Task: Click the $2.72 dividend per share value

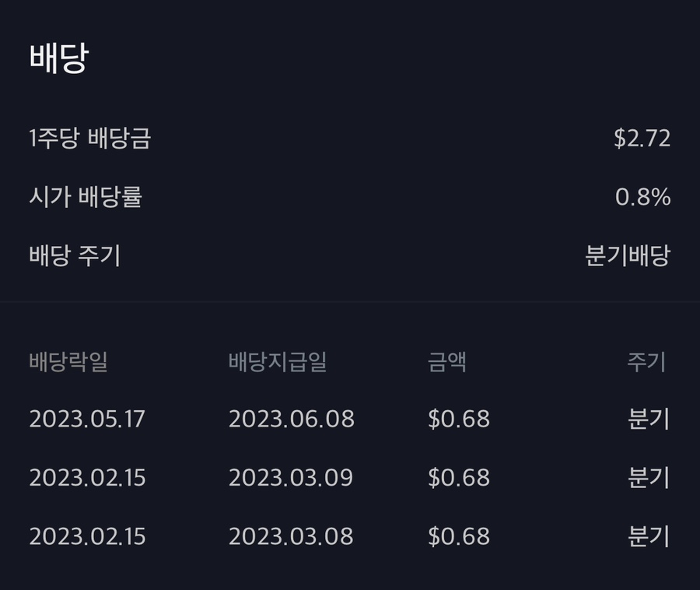Action: [x=642, y=139]
